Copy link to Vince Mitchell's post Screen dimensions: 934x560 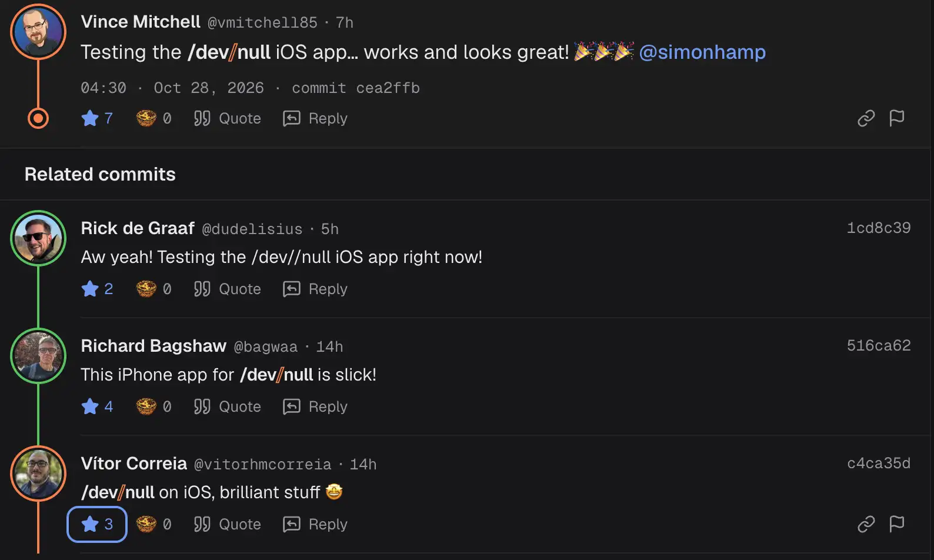click(x=866, y=118)
